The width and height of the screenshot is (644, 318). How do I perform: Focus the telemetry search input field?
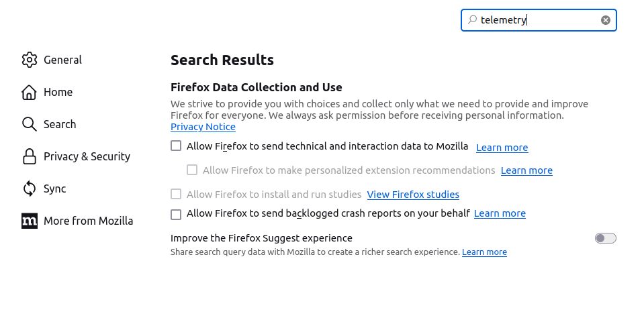[539, 20]
